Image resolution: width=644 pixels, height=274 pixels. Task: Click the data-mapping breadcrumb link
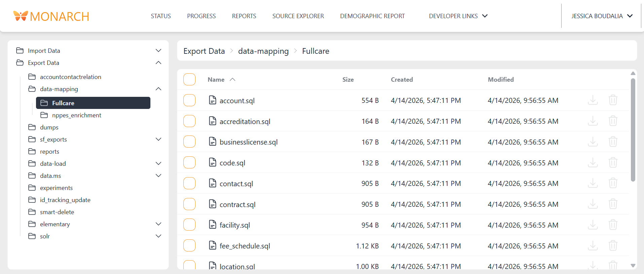263,51
